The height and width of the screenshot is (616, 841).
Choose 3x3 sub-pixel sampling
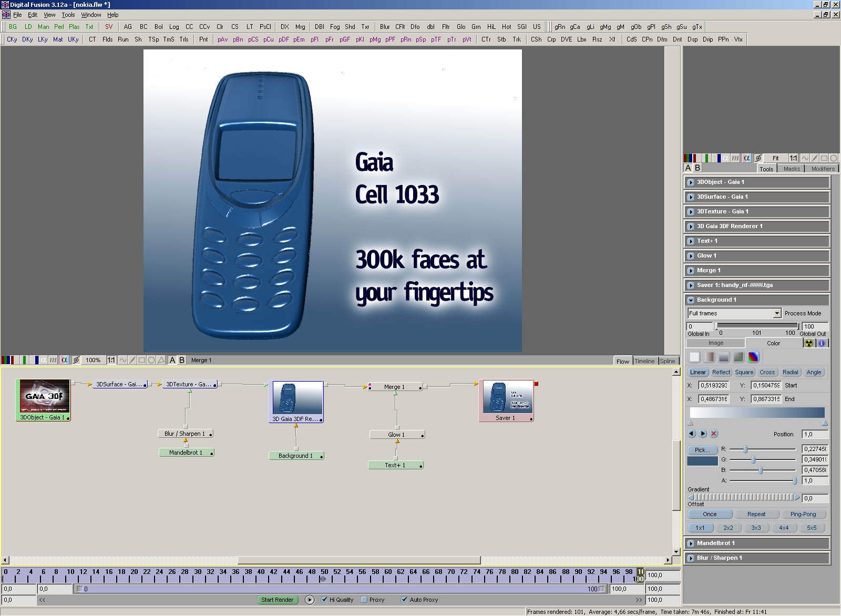coord(756,528)
